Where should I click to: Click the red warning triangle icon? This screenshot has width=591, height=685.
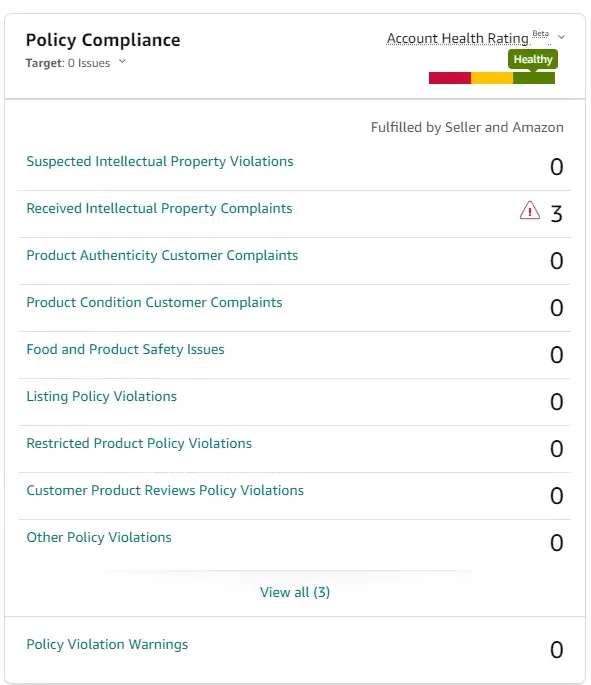coord(529,210)
